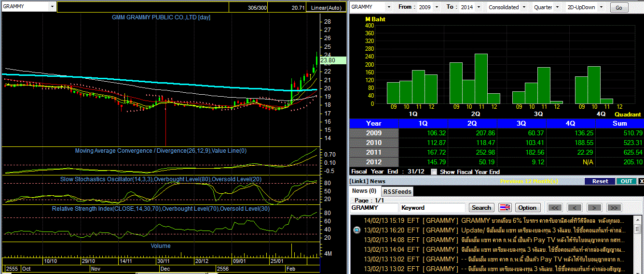Toggle Show Fiscal Year End checkbox

pos(434,172)
